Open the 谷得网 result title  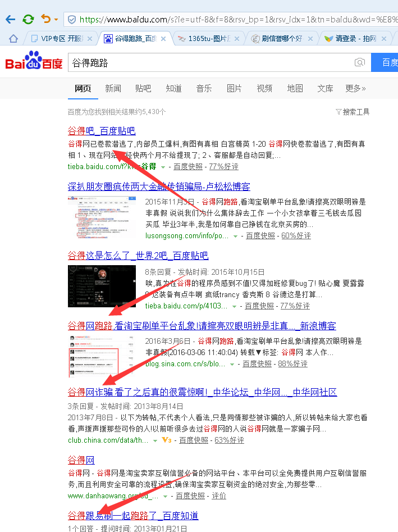[81, 460]
